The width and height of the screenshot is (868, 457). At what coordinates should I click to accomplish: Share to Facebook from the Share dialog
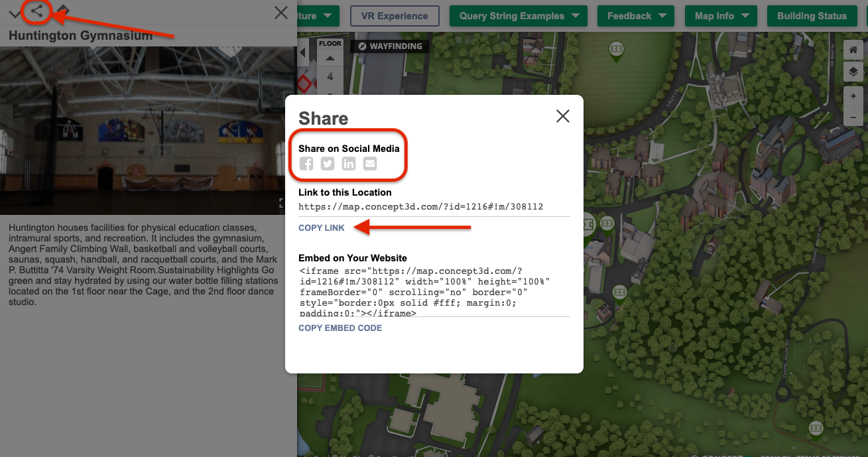tap(306, 163)
